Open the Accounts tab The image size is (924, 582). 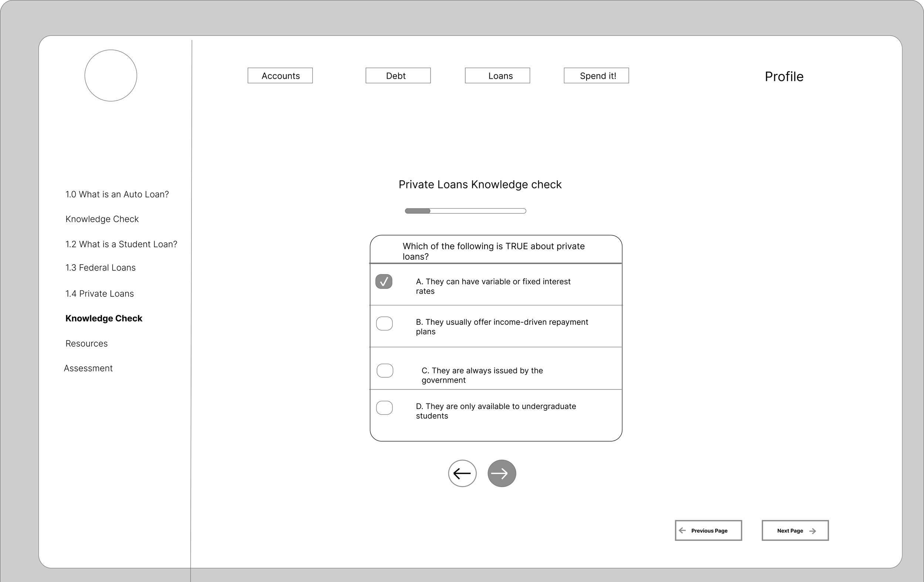[x=280, y=76]
